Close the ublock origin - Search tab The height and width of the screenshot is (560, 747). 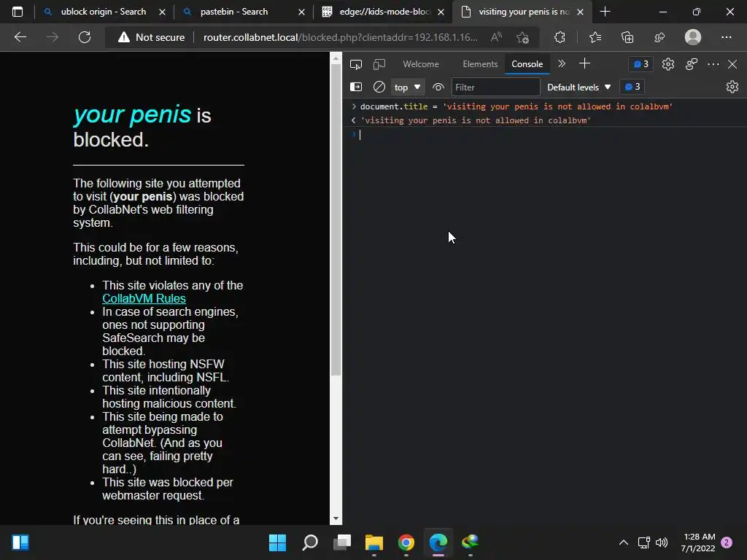163,12
